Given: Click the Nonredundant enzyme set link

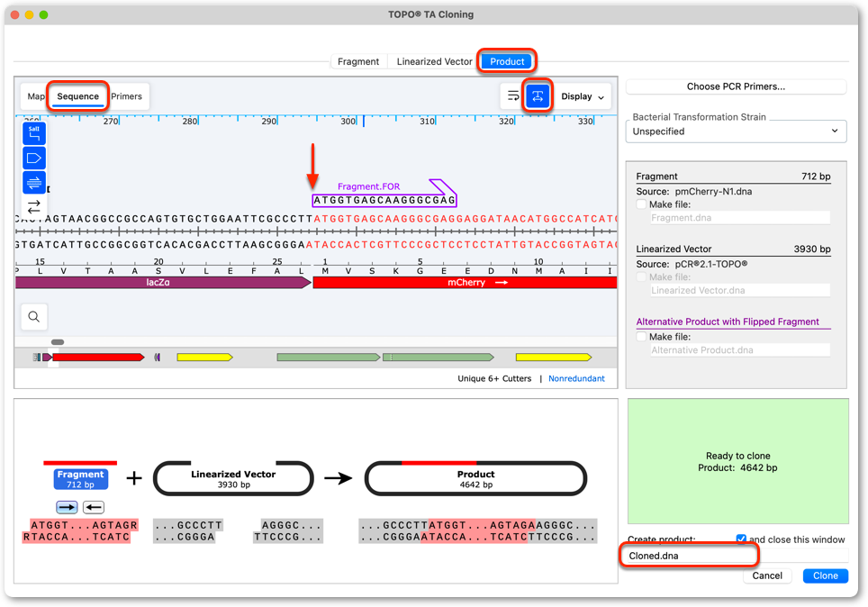Looking at the screenshot, I should pyautogui.click(x=576, y=379).
